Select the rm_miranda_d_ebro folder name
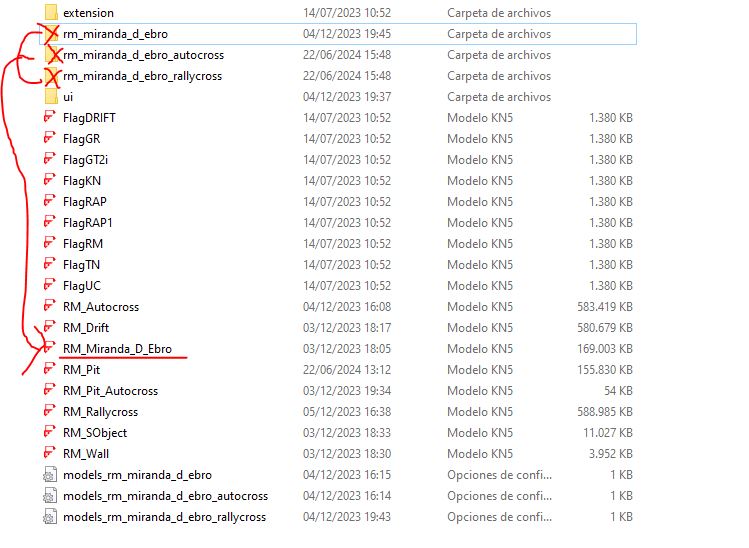This screenshot has height=548, width=749. tap(115, 34)
